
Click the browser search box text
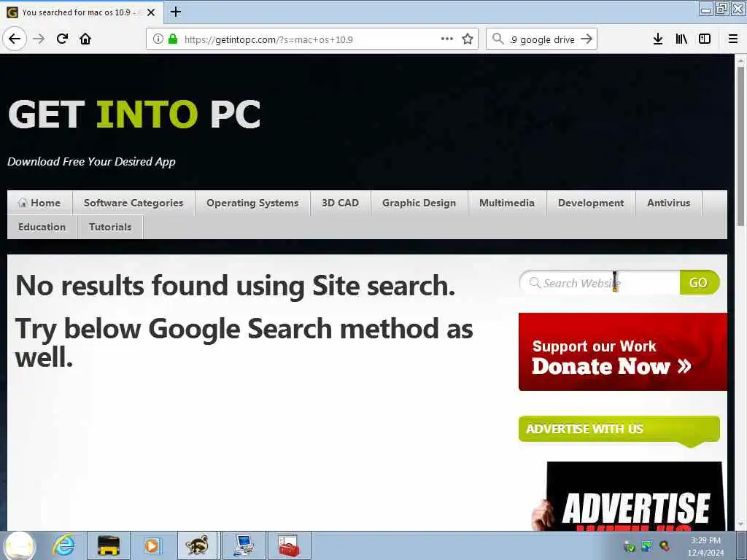point(543,39)
